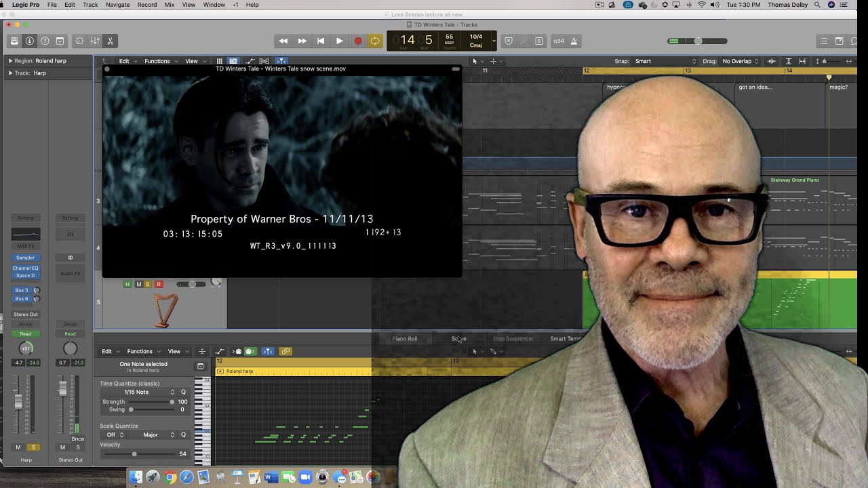Image resolution: width=868 pixels, height=488 pixels.
Task: Solo the Harp channel strip
Action: pyautogui.click(x=33, y=447)
